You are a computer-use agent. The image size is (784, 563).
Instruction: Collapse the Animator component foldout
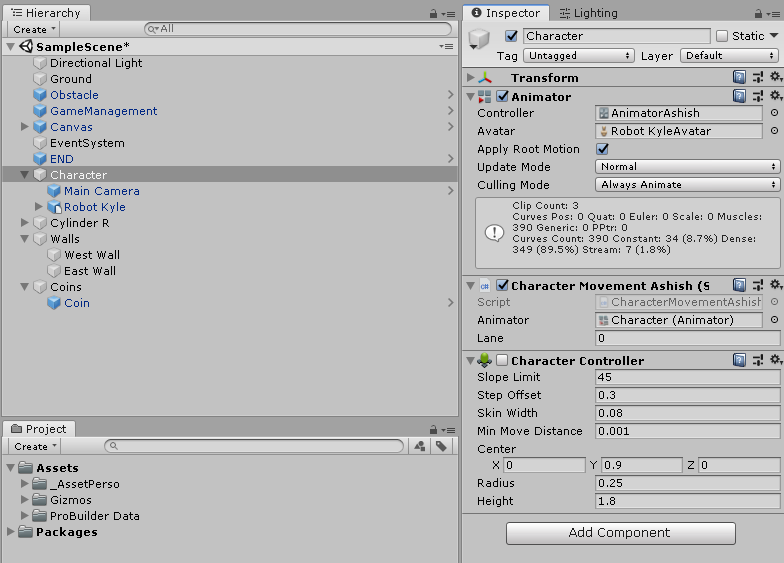point(470,96)
